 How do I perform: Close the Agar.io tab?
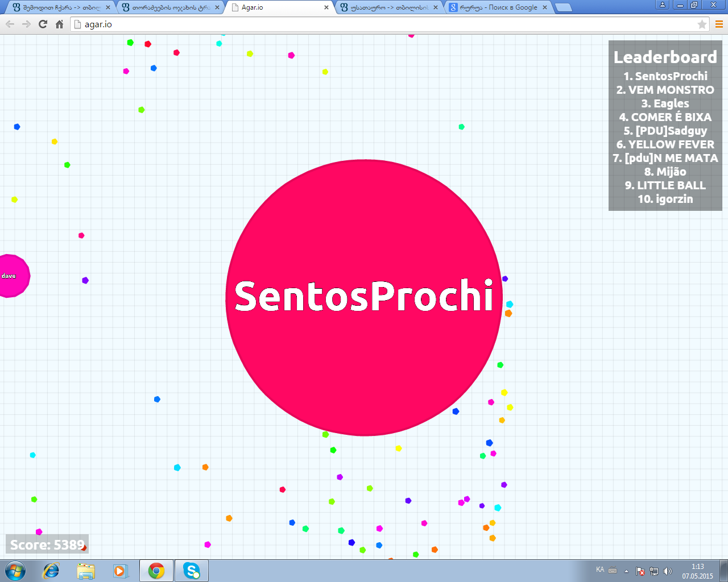tap(326, 7)
